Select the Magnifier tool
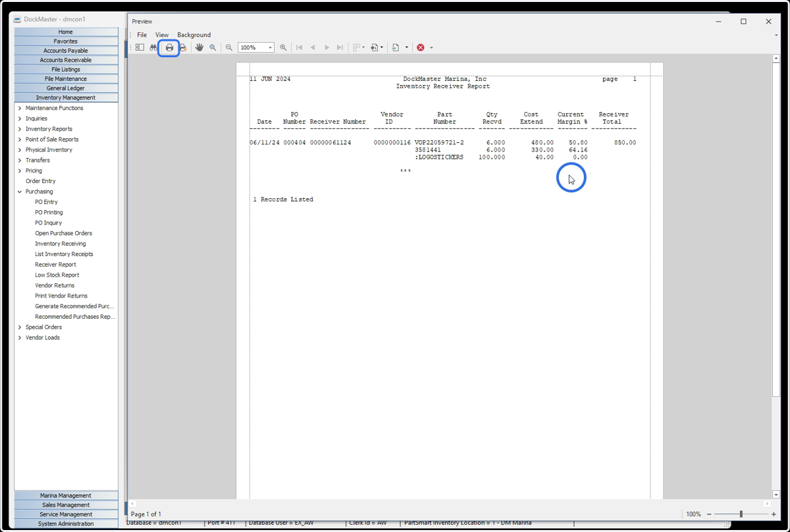 tap(213, 47)
